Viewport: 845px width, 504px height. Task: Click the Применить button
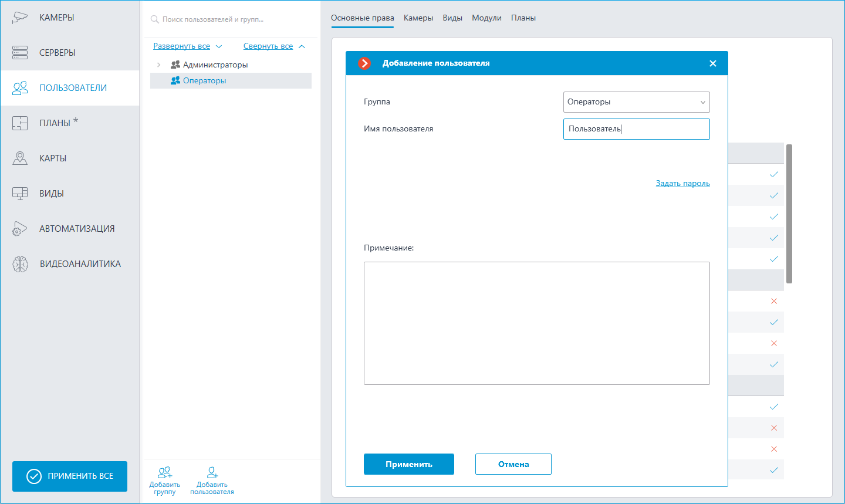[x=409, y=464]
